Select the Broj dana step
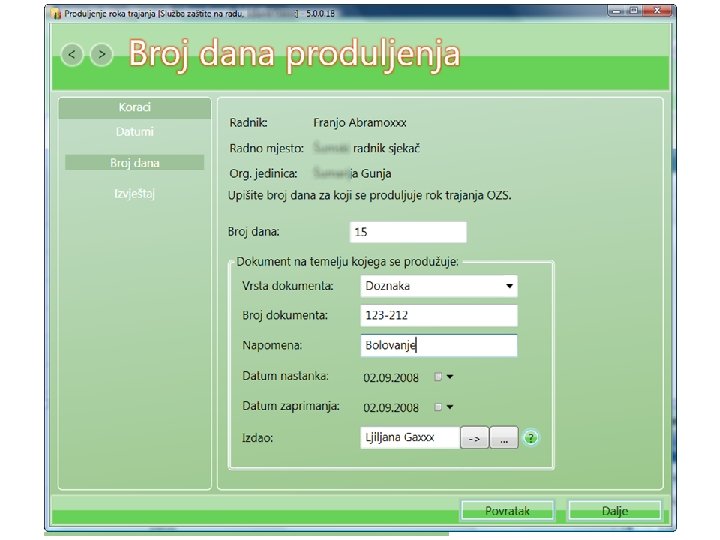 coord(135,163)
